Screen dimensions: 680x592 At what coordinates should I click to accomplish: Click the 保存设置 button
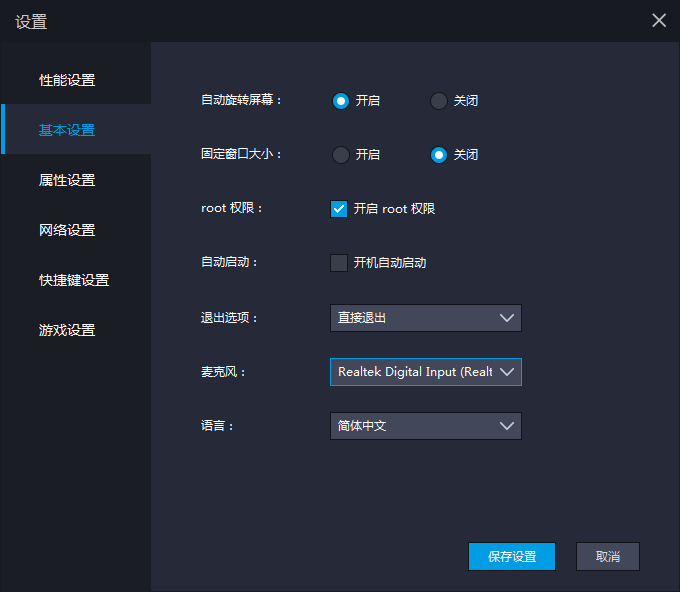512,557
